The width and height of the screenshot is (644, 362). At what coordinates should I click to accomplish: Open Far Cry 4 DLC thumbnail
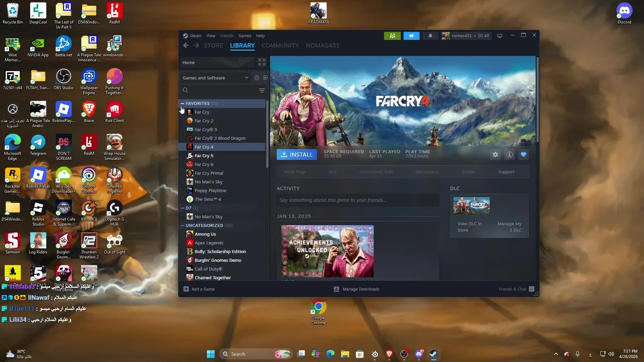click(471, 206)
